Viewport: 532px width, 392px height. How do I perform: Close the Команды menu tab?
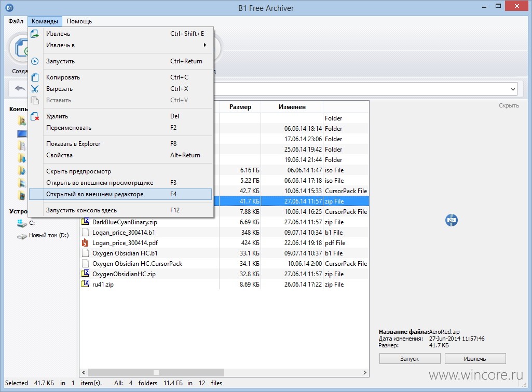click(x=45, y=21)
